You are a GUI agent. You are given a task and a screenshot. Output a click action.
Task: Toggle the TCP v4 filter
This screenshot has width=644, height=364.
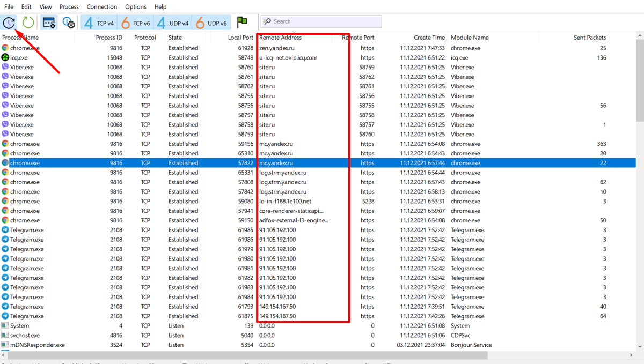tap(99, 23)
